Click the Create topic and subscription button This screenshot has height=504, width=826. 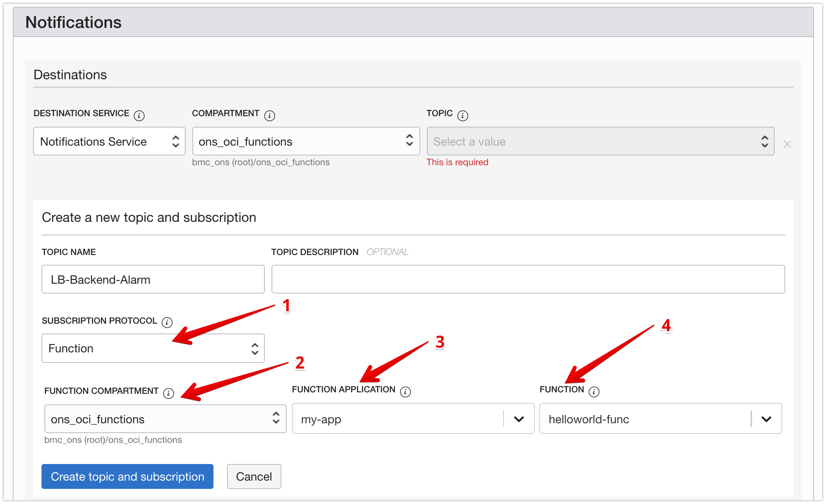127,476
